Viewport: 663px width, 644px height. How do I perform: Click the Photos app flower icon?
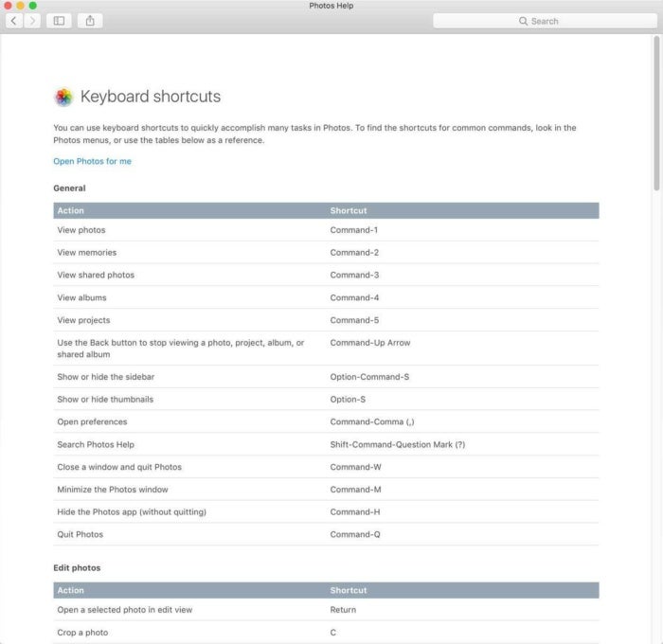[63, 97]
